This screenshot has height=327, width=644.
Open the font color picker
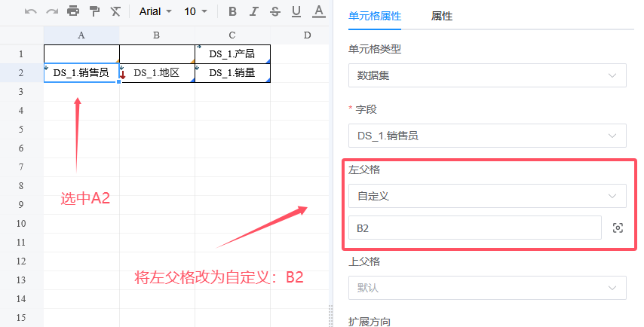318,11
